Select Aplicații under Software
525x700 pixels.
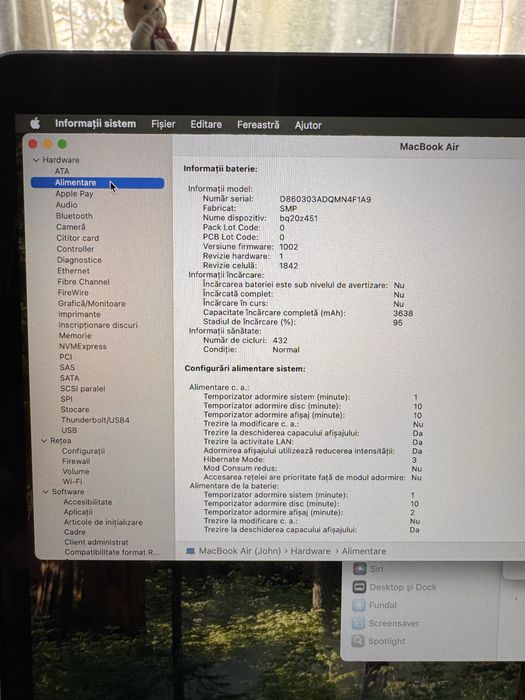tap(78, 512)
